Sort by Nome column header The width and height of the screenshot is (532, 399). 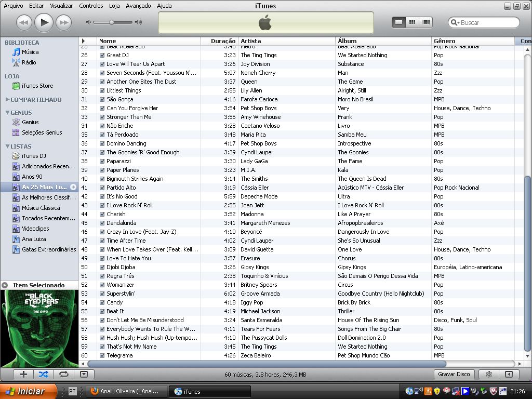tap(149, 41)
